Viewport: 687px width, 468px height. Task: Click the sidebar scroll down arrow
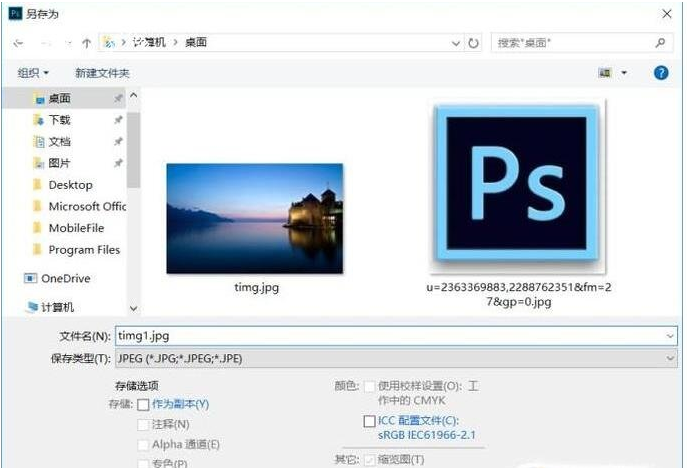(x=134, y=309)
